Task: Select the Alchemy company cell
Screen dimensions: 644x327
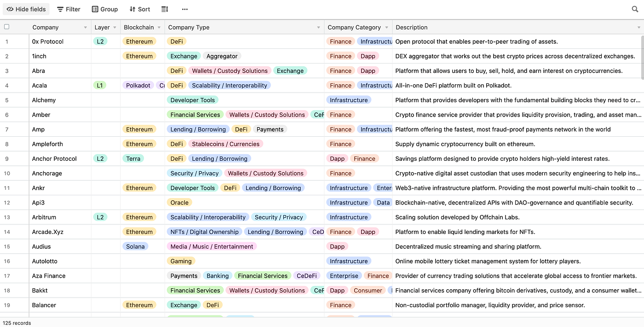Action: [x=60, y=100]
